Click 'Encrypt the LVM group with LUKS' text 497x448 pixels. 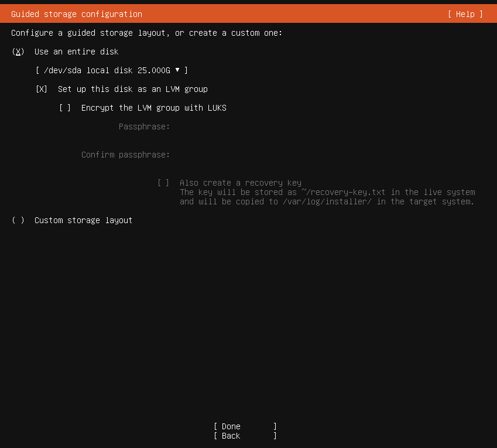point(153,108)
